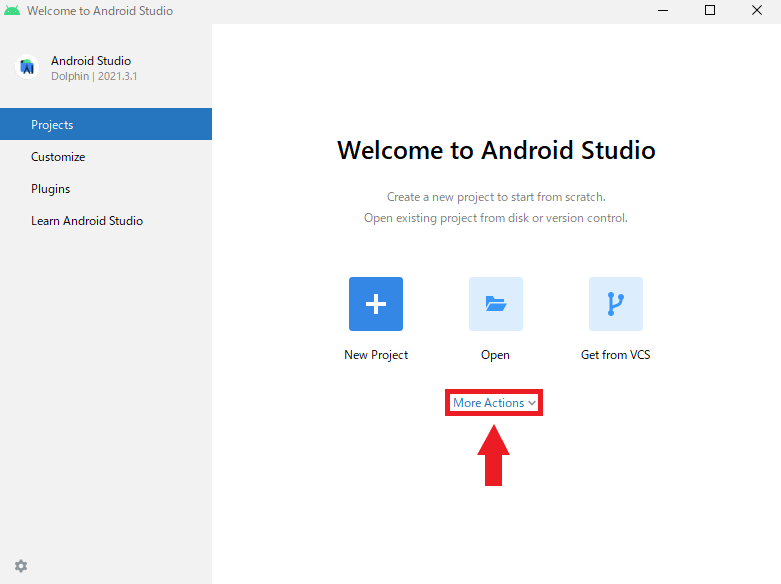
Task: Click the Get from VCS label
Action: (x=616, y=355)
